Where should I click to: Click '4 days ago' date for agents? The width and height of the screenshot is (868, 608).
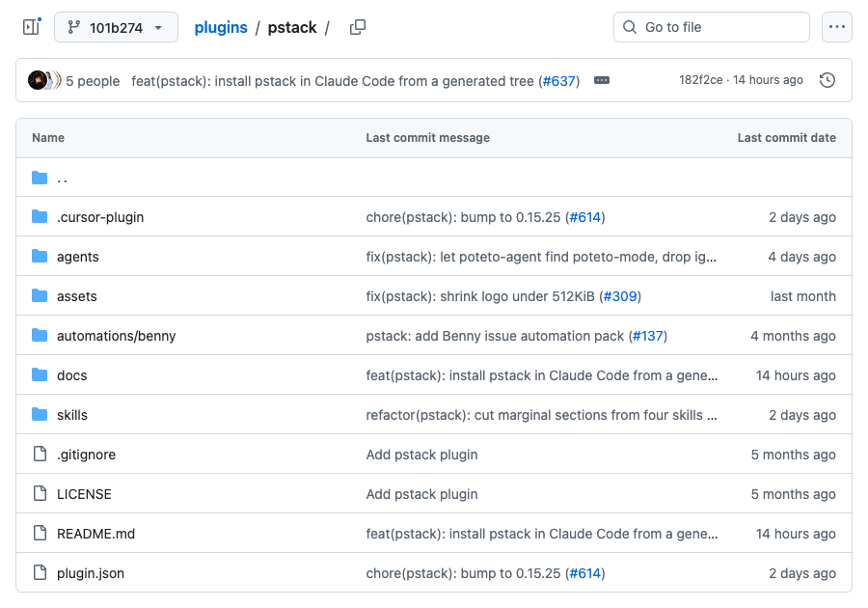click(x=802, y=257)
